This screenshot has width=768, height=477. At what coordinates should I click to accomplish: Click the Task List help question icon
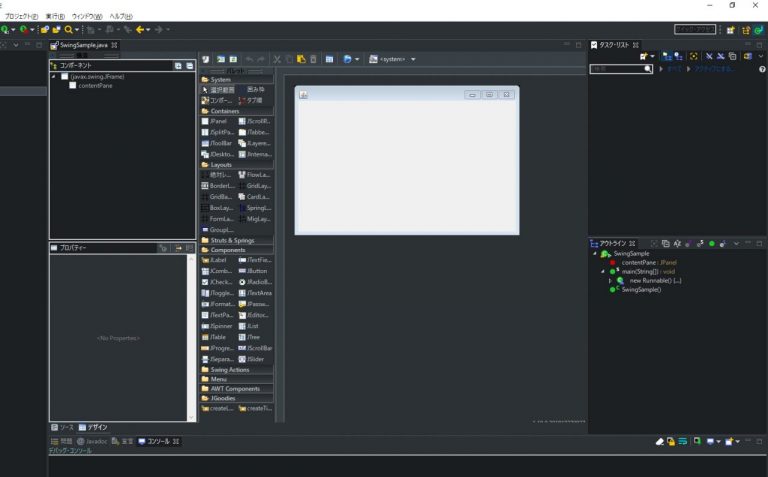(x=762, y=69)
